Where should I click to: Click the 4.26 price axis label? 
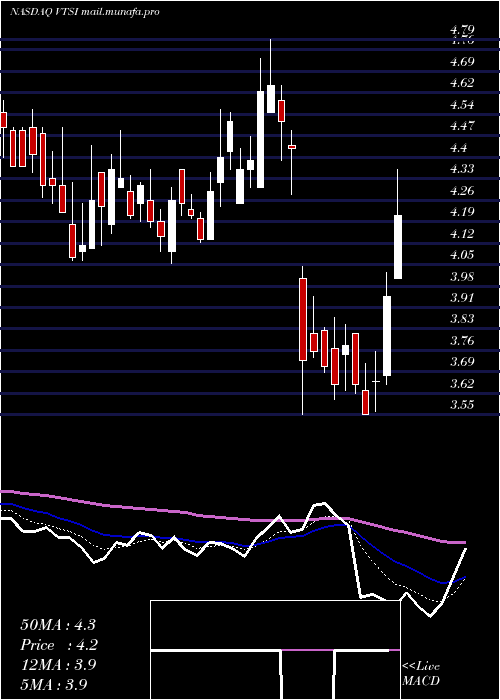(462, 191)
